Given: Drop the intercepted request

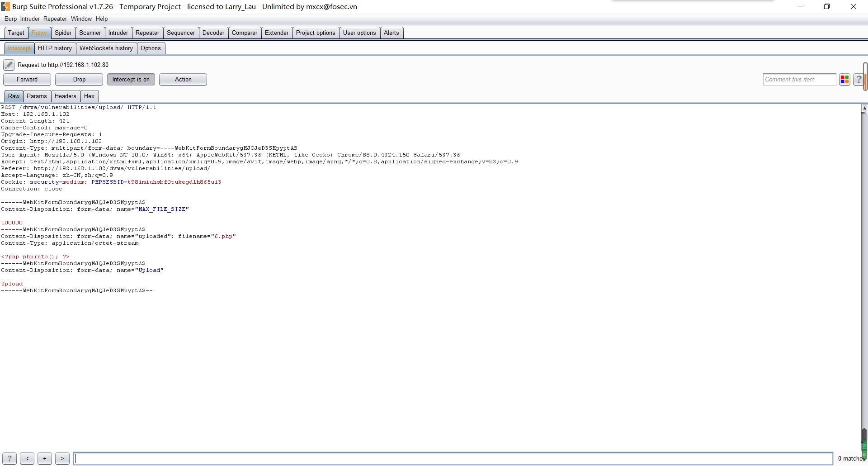Looking at the screenshot, I should point(79,80).
